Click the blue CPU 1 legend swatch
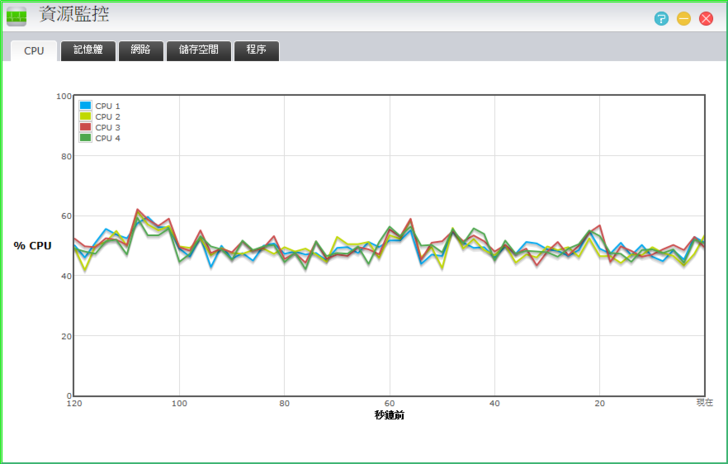 pos(85,105)
